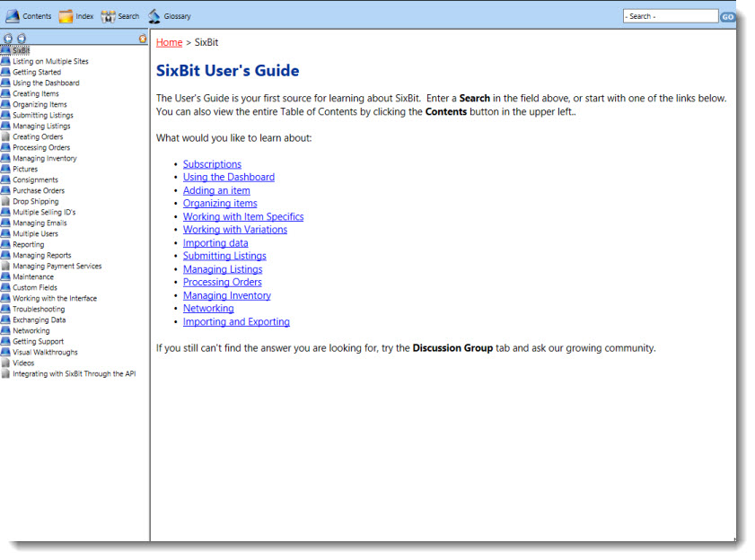Close the contents pane with orange X
The height and width of the screenshot is (560, 755).
click(x=143, y=39)
